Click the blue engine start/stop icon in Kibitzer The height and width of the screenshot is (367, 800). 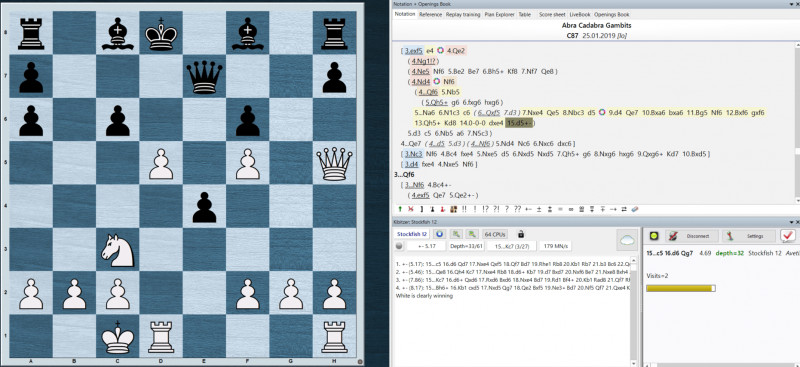pyautogui.click(x=440, y=234)
